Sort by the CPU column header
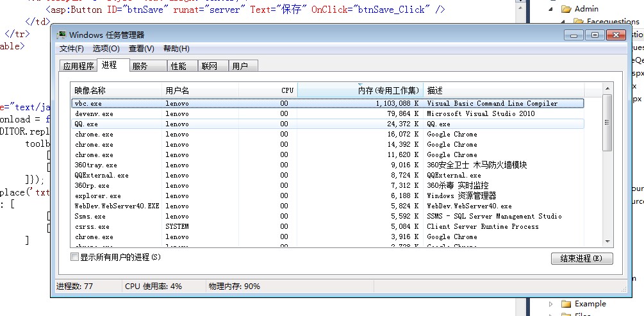 point(268,90)
